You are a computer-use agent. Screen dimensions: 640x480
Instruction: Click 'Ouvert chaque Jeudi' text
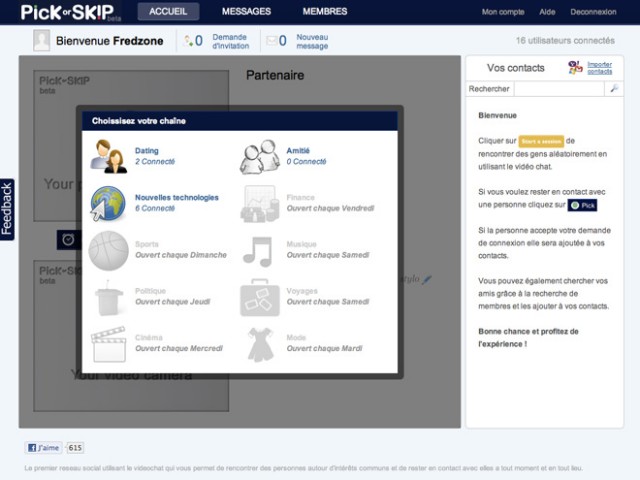173,302
